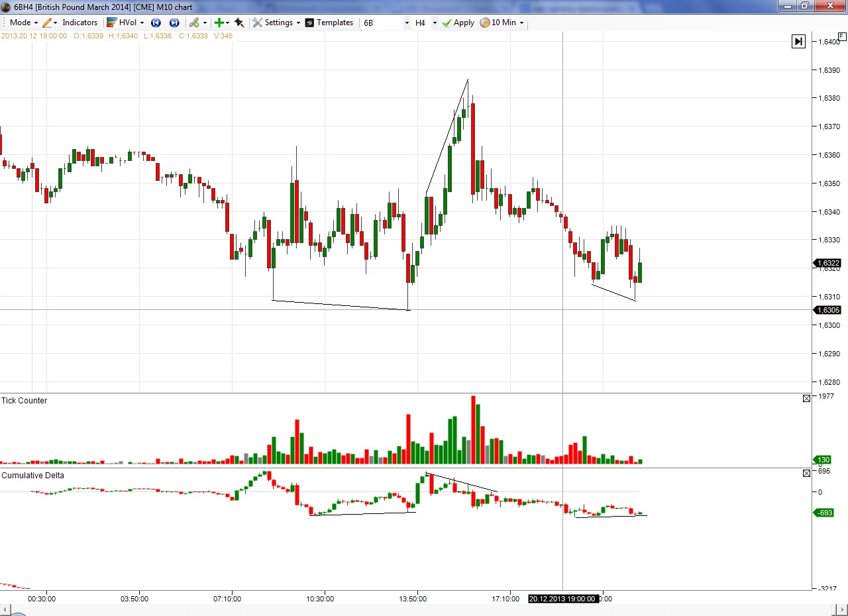Jump to next with blue forward arrow
848x616 pixels.
click(x=174, y=23)
